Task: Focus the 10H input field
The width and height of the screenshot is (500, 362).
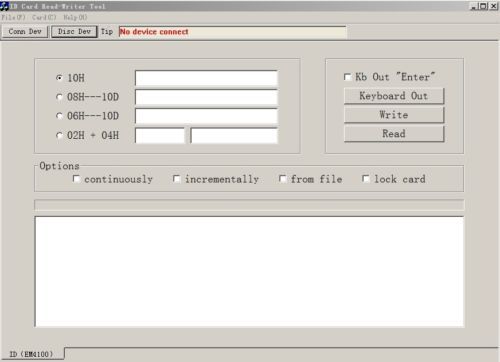Action: pos(206,78)
